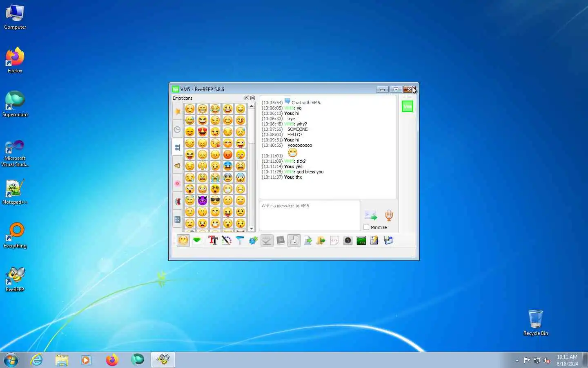Click the 'god bless you' chat message
Viewport: 588px width, 368px height.
coord(310,172)
